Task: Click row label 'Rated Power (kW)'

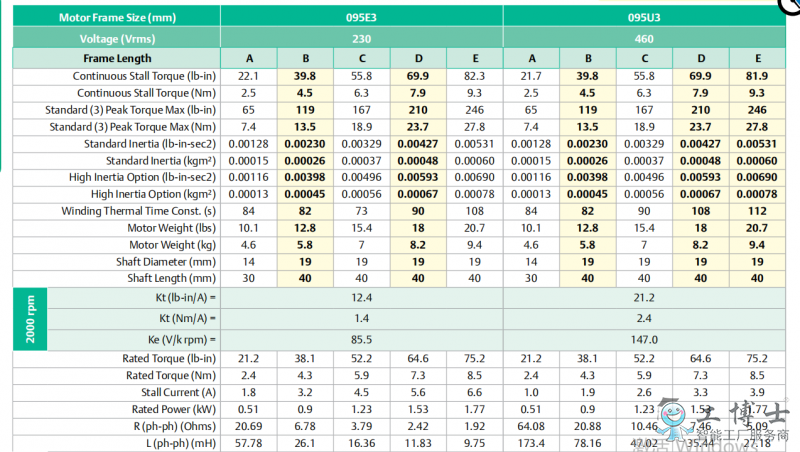Action: point(174,409)
